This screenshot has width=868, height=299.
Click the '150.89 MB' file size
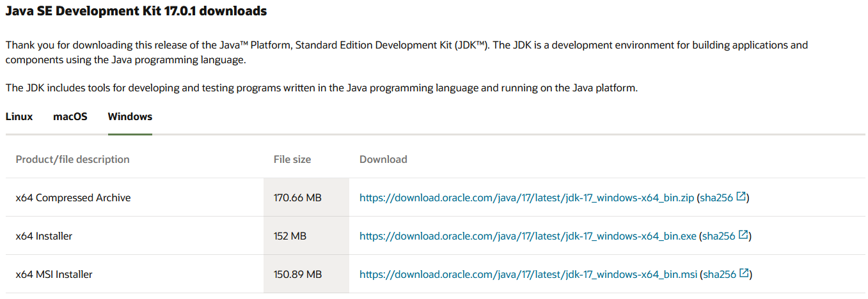(x=297, y=275)
